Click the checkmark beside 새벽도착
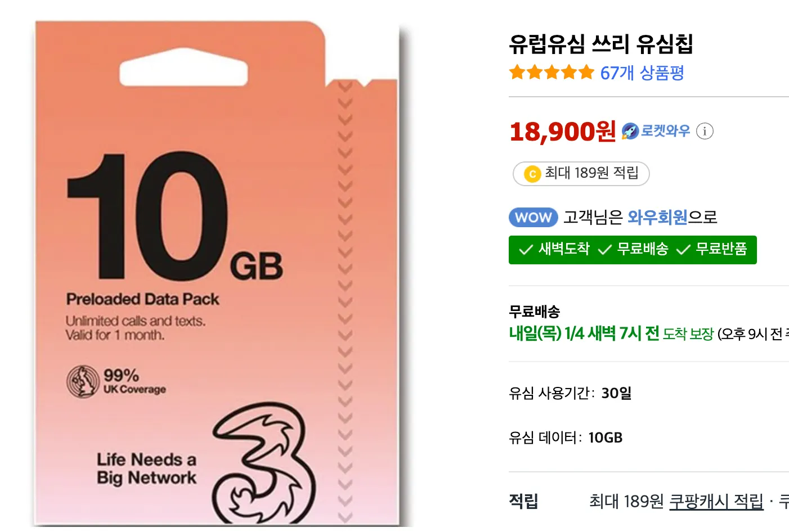Screen dimensions: 789x532 pos(526,250)
